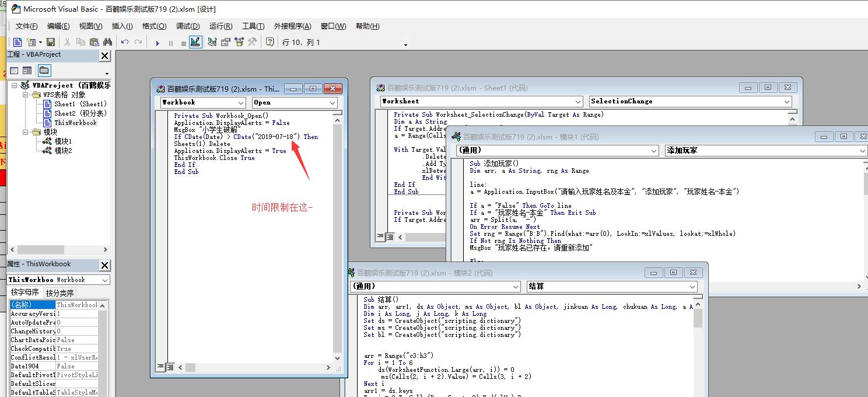
Task: Open the 工具(T) menu
Action: (253, 26)
